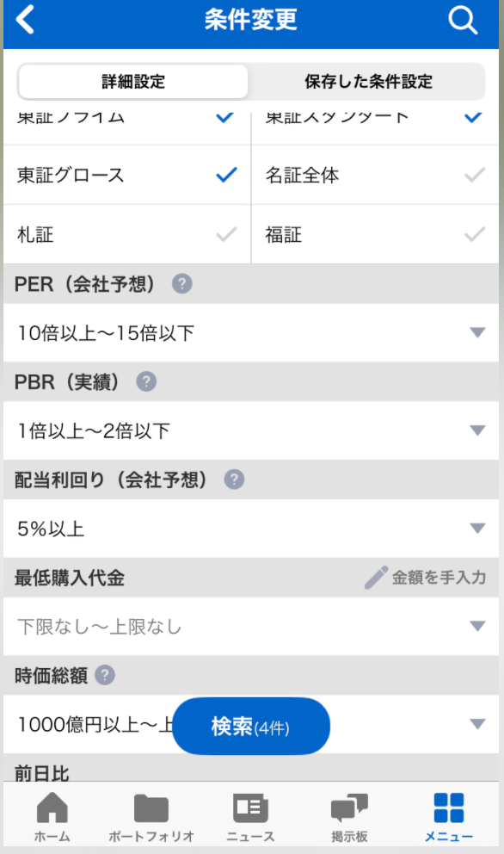Open ホーム from the bottom bar
Screen dimensions: 504x854
tap(52, 817)
